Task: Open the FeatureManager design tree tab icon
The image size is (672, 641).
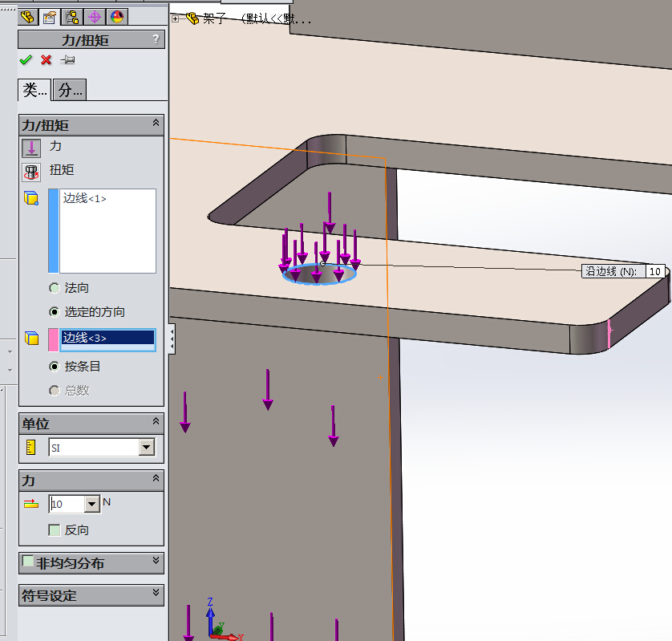Action: pos(27,16)
